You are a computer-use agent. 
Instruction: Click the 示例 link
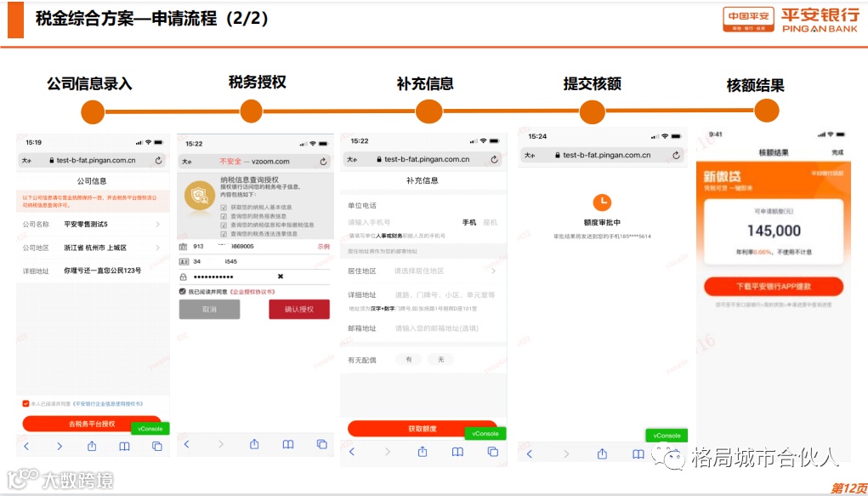(x=323, y=247)
